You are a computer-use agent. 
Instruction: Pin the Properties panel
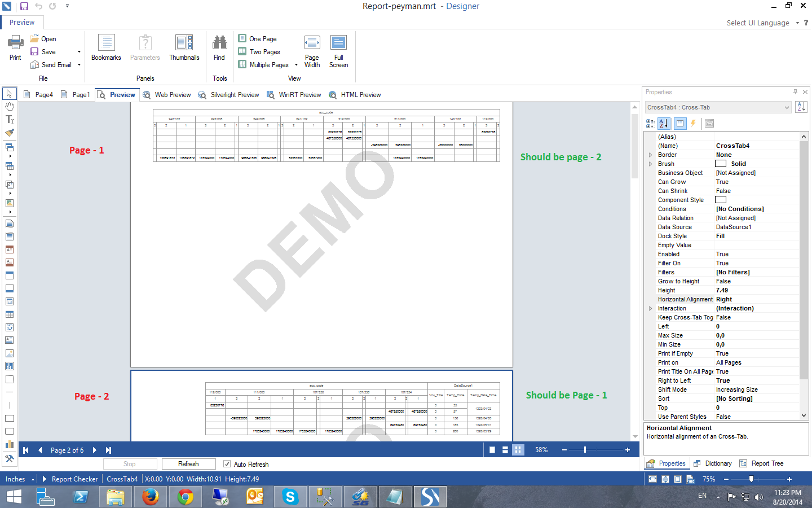796,91
